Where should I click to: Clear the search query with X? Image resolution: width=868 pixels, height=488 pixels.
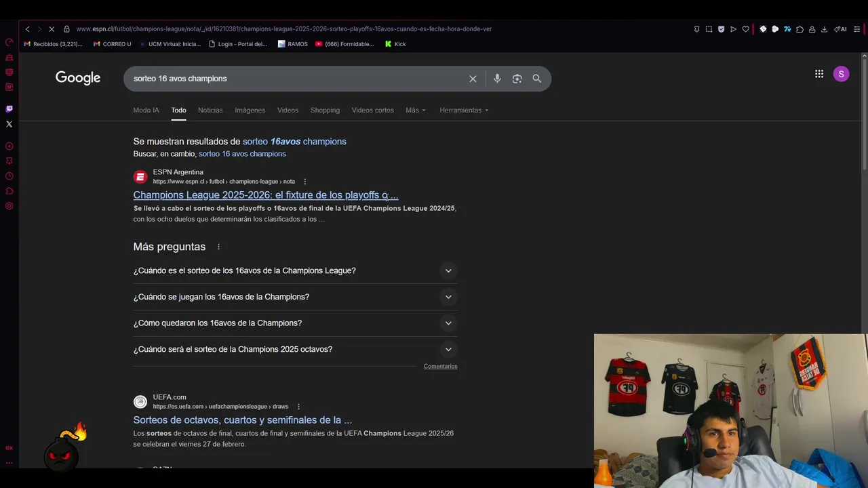pyautogui.click(x=473, y=79)
